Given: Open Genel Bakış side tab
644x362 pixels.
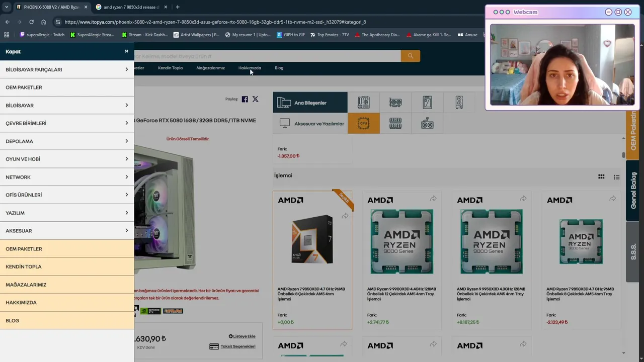Looking at the screenshot, I should pyautogui.click(x=633, y=191).
